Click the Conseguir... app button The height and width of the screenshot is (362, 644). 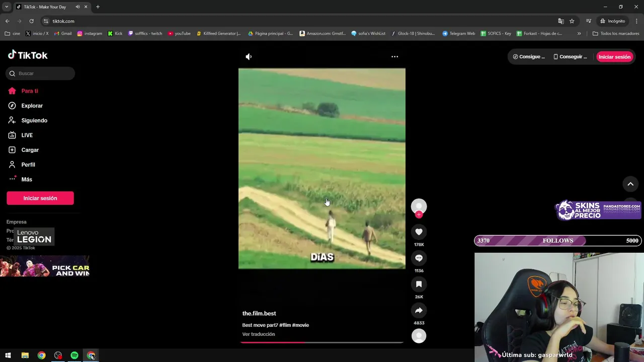570,57
